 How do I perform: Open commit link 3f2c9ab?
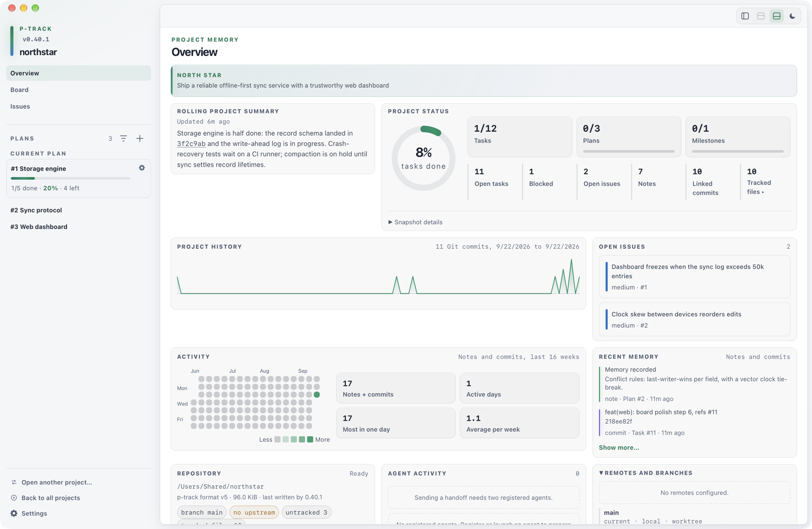click(x=191, y=144)
